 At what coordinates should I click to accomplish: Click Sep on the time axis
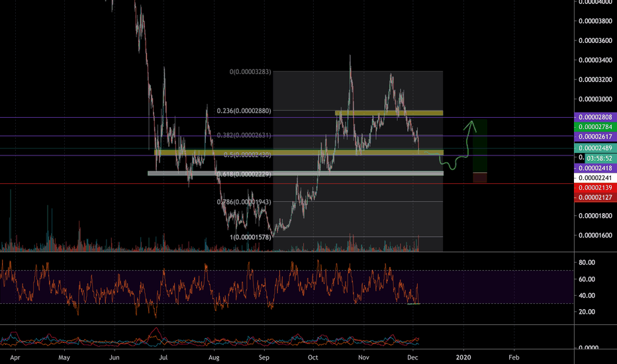coord(264,357)
